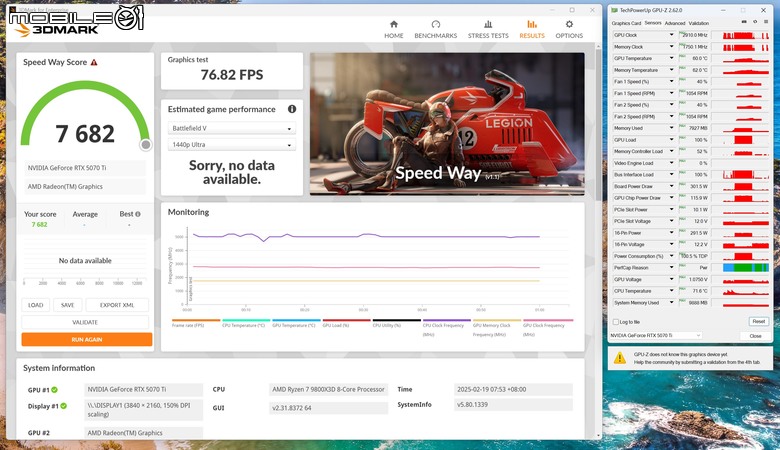Open the STRESS TESTS section
Screen dimensions: 780x450
point(488,29)
